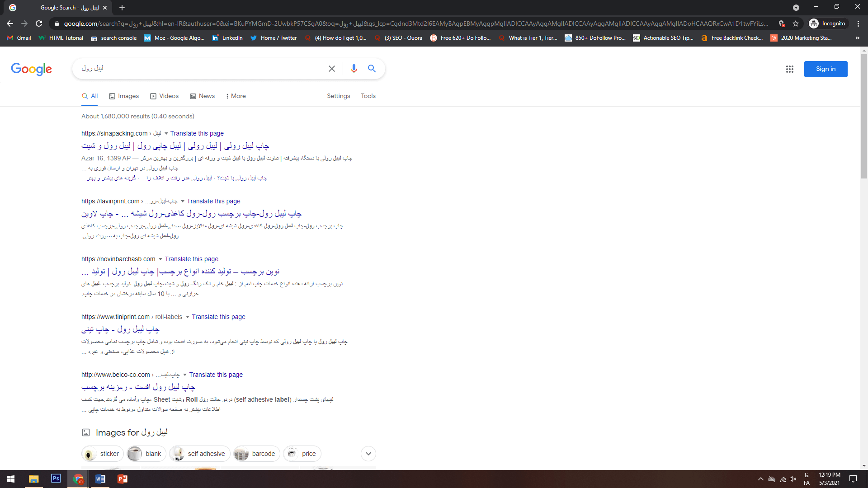
Task: Open the Windows Start menu
Action: pyautogui.click(x=11, y=479)
